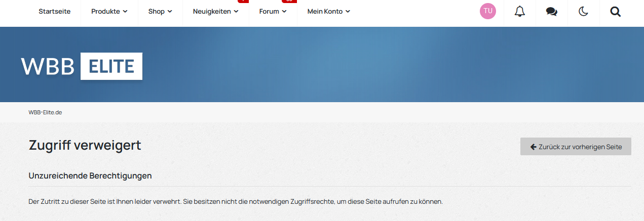Expand the Mein Konto dropdown chevron
The width and height of the screenshot is (644, 221).
click(x=348, y=11)
